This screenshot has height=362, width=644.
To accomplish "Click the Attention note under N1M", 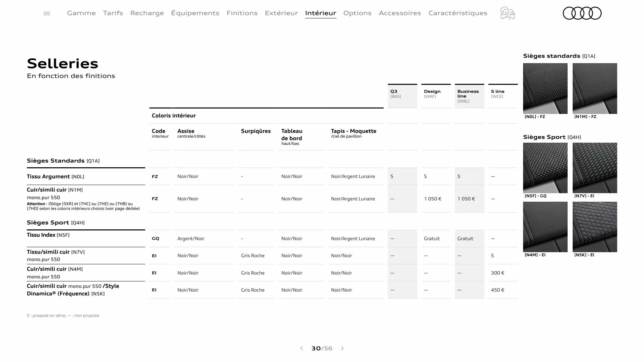I will [x=83, y=206].
